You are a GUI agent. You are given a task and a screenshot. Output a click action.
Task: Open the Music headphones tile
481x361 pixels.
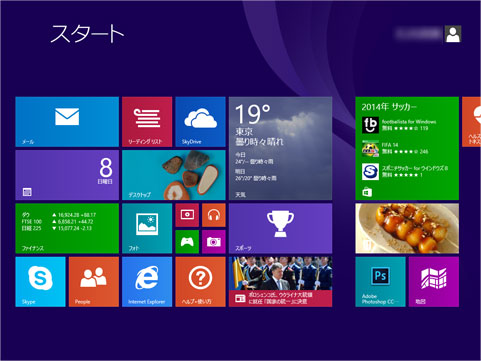pos(214,215)
